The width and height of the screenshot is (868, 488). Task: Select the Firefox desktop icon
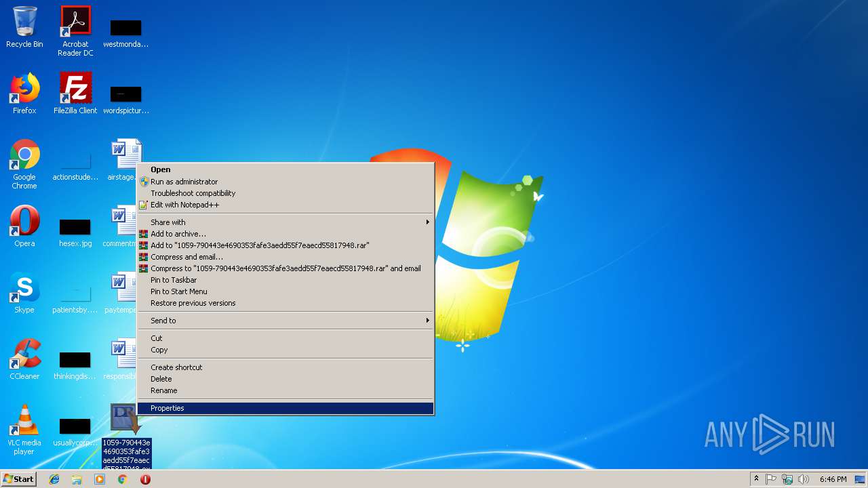(x=24, y=94)
